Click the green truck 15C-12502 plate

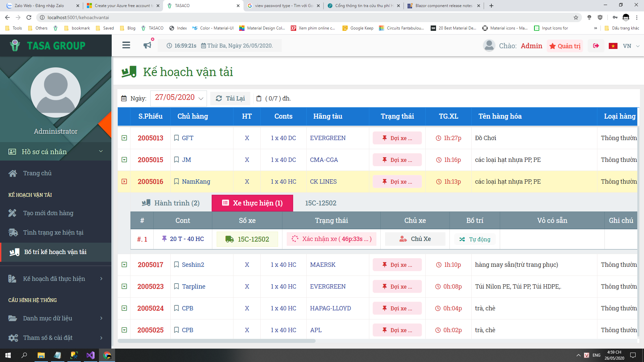247,239
